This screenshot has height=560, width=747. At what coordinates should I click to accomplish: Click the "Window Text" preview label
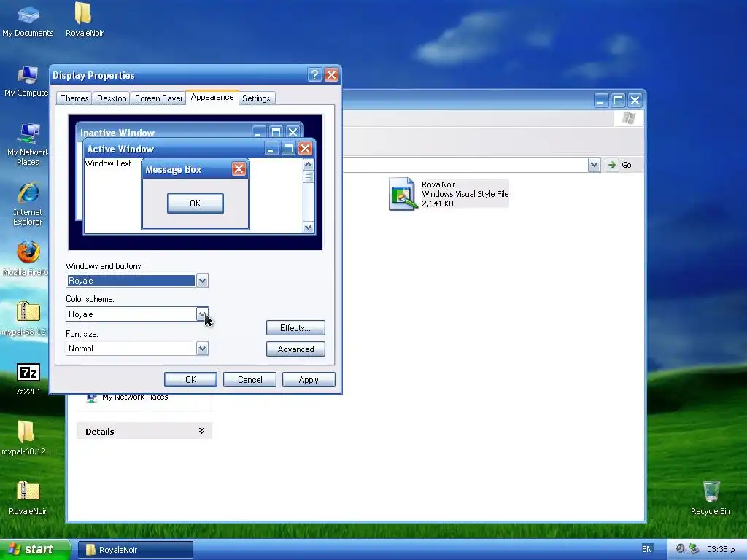point(108,163)
